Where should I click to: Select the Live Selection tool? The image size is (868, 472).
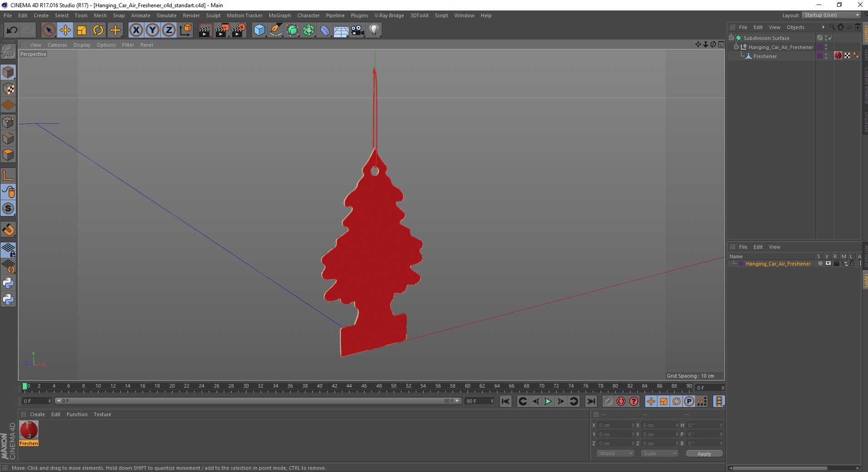click(49, 30)
